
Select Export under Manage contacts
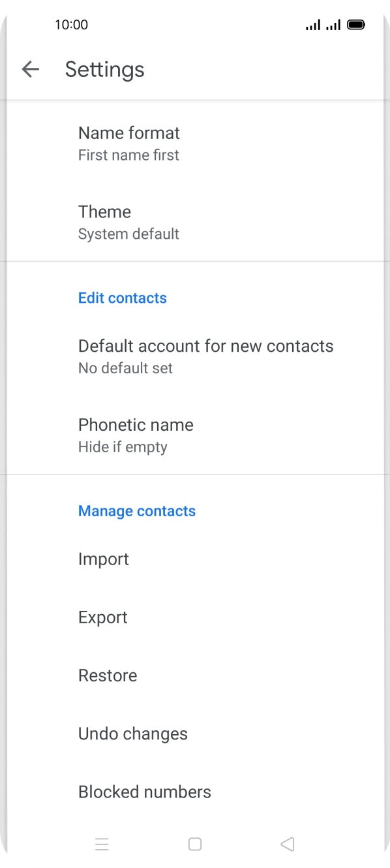195,617
